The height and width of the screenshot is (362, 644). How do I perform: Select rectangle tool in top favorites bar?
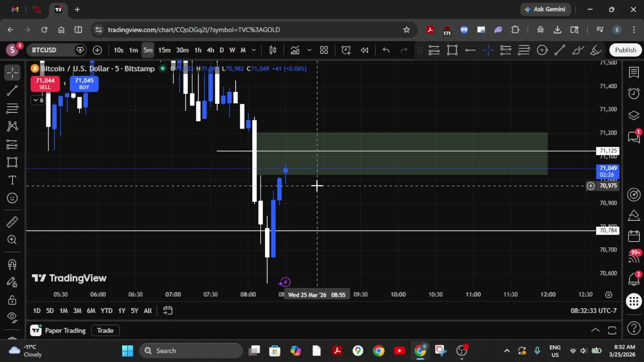coord(452,50)
